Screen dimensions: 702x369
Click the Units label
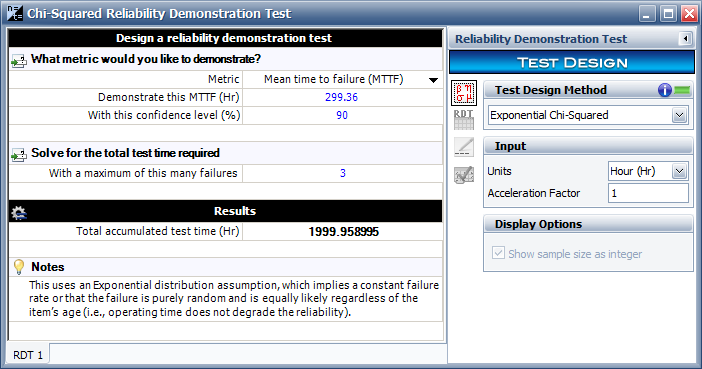(499, 171)
